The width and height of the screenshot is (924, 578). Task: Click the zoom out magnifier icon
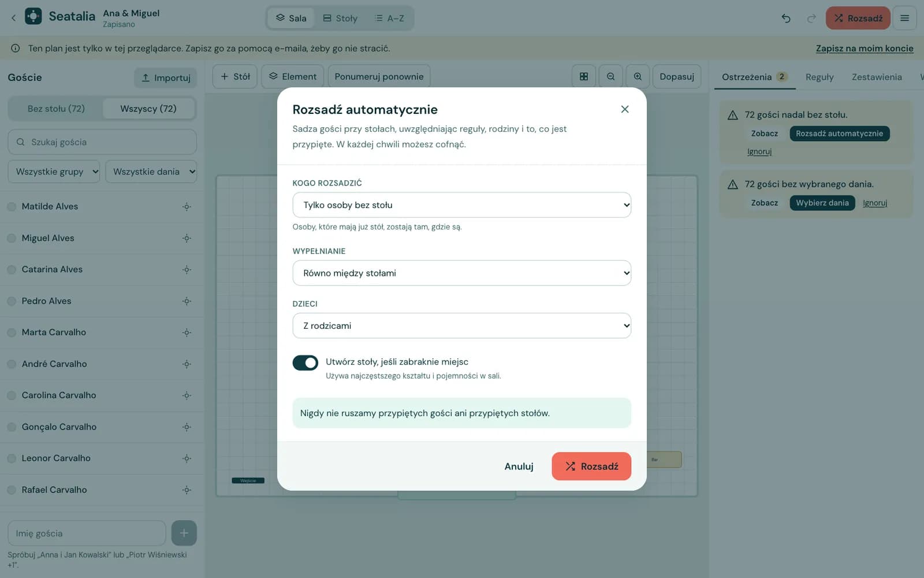(x=610, y=76)
